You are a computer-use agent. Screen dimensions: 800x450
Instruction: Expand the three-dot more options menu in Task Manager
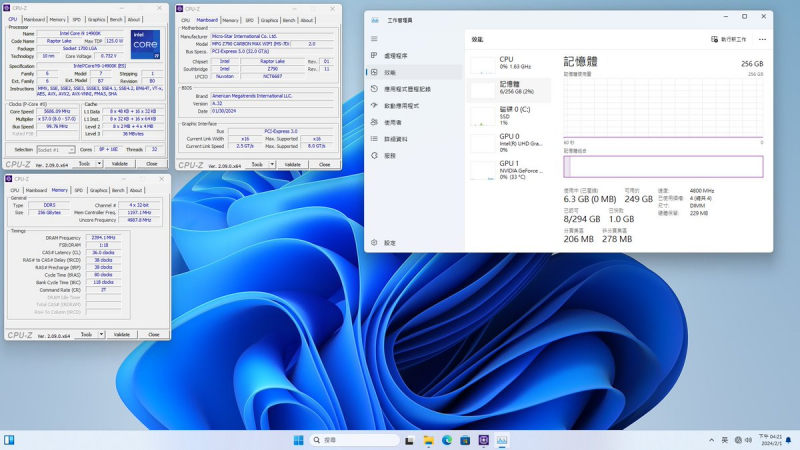[762, 39]
